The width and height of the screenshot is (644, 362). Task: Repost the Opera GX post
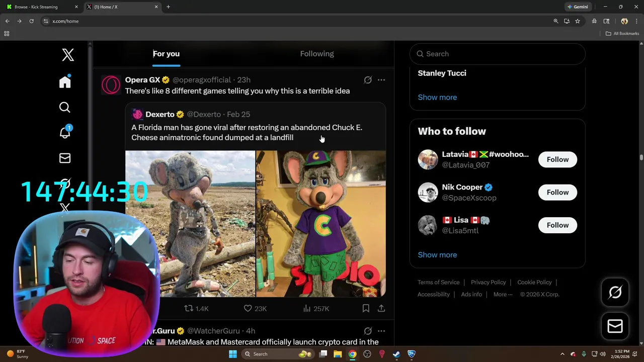[x=196, y=308]
